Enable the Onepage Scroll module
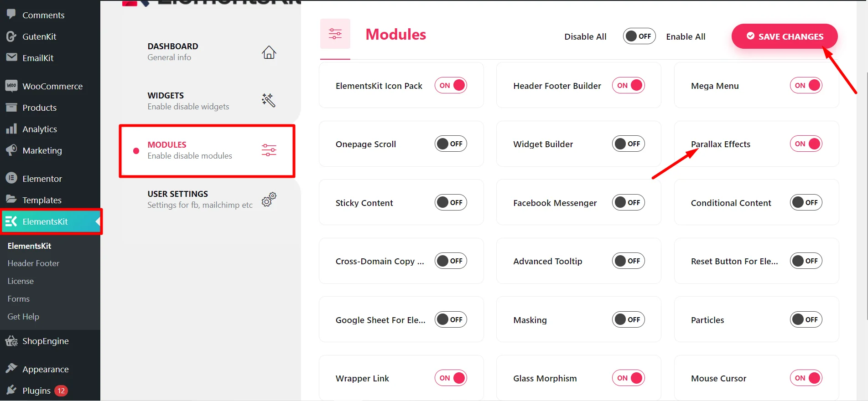 (450, 144)
